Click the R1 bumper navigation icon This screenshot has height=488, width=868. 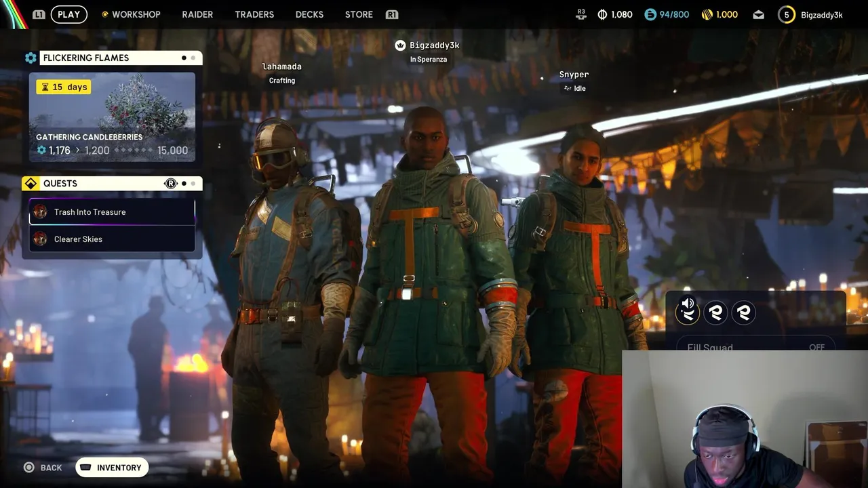click(x=392, y=14)
